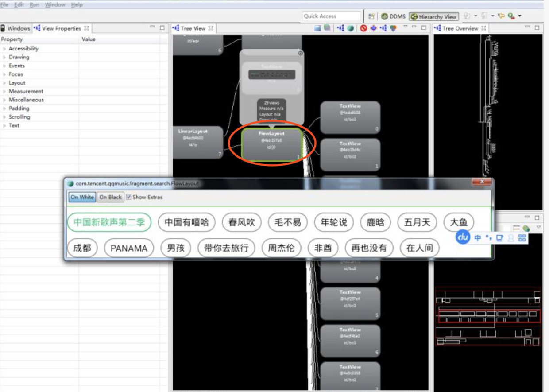This screenshot has width=549, height=392.
Task: Click the overlapping circles profile node icon
Action: click(x=393, y=28)
